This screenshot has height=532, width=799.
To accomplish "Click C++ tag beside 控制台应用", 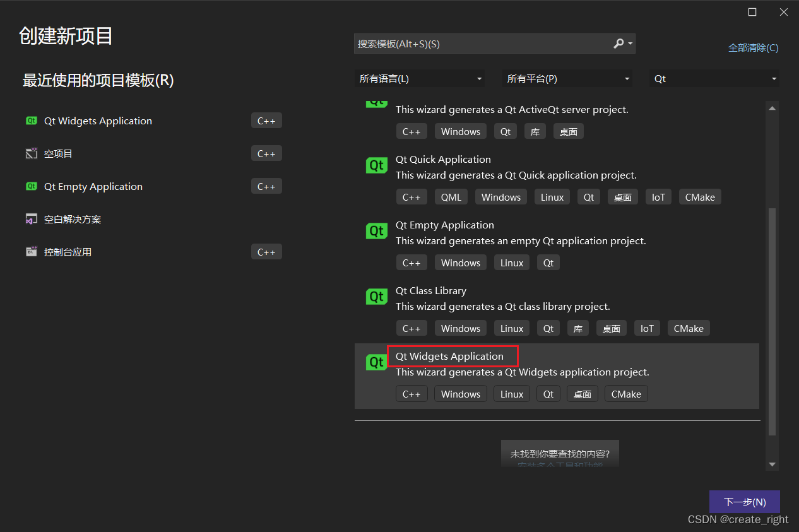I will 266,252.
